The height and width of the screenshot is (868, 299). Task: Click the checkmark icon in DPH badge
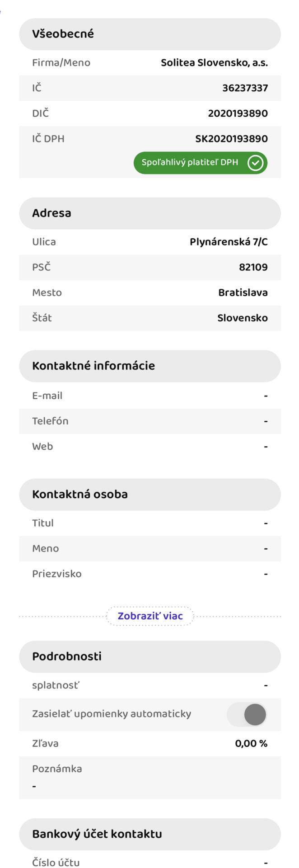[255, 163]
